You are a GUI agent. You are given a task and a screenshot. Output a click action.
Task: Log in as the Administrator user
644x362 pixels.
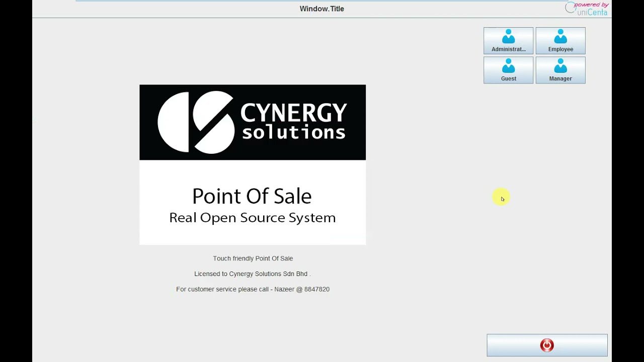508,41
